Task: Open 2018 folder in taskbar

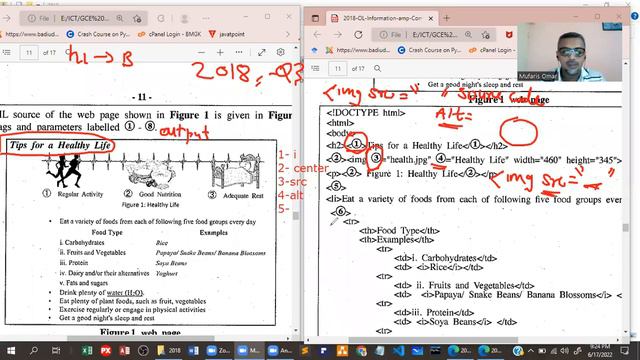Action: 169,351
